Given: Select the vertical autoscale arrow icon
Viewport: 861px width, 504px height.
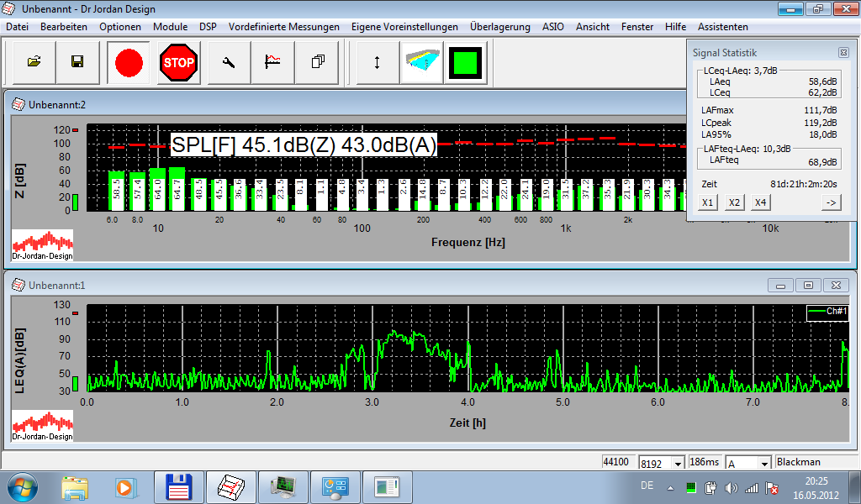Looking at the screenshot, I should 378,62.
